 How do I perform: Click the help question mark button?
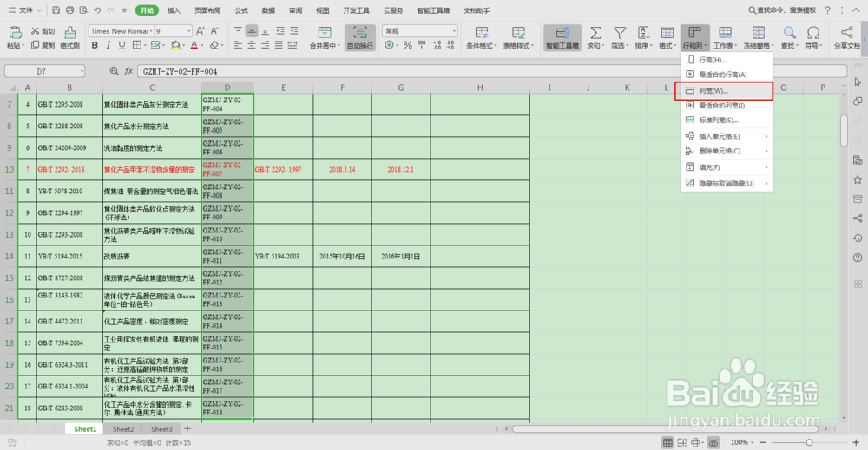[x=827, y=10]
